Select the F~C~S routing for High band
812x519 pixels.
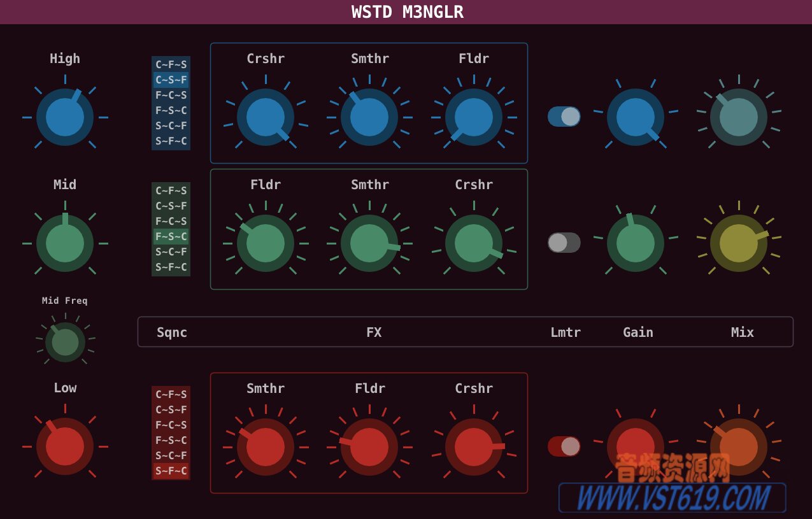click(x=171, y=95)
